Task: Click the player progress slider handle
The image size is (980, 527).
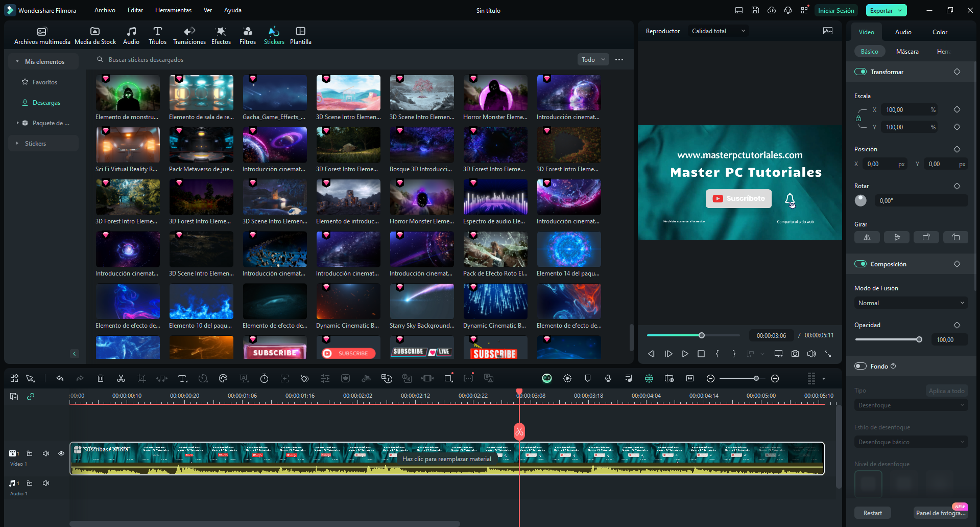Action: tap(702, 335)
